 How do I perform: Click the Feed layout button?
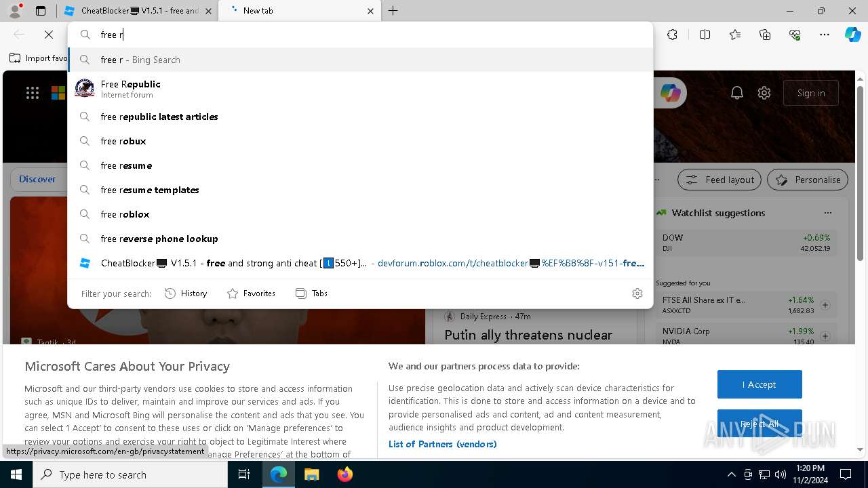[720, 180]
